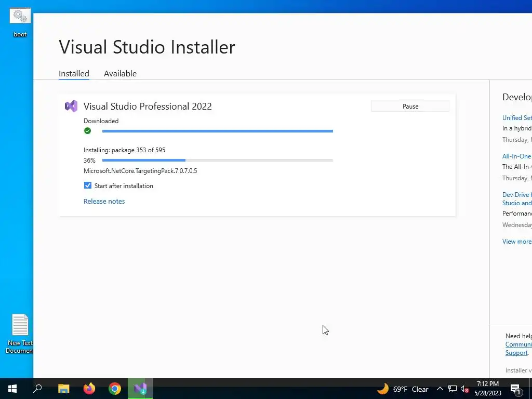Pause the Visual Studio installation

click(x=410, y=106)
